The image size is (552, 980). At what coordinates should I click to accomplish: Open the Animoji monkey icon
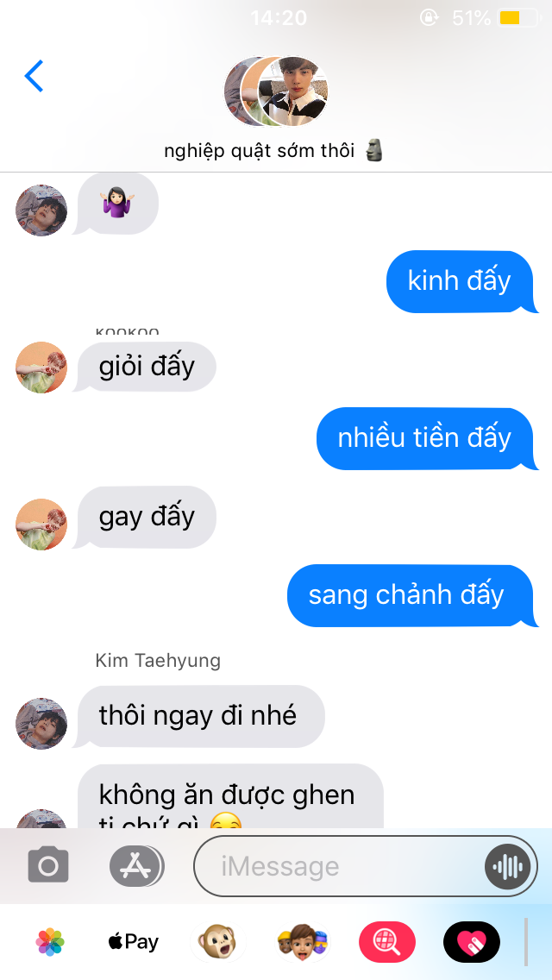pos(217,942)
